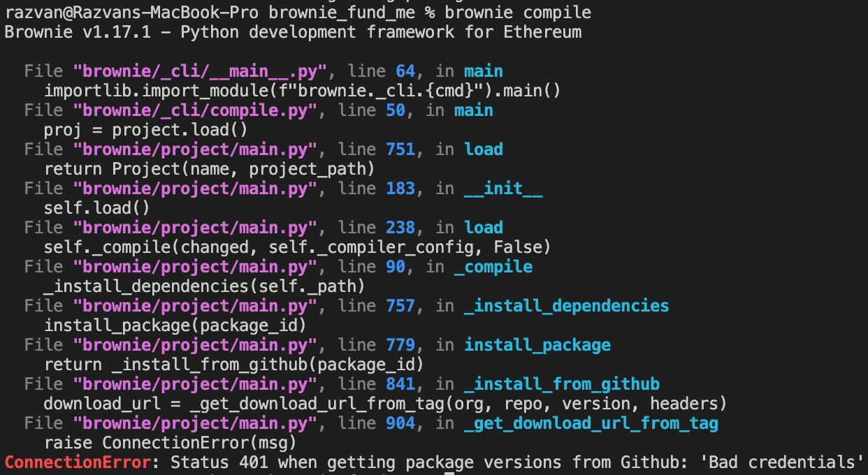Click cyan '_get_download_url_from_tag' function name
The image size is (868, 475).
coord(591,423)
